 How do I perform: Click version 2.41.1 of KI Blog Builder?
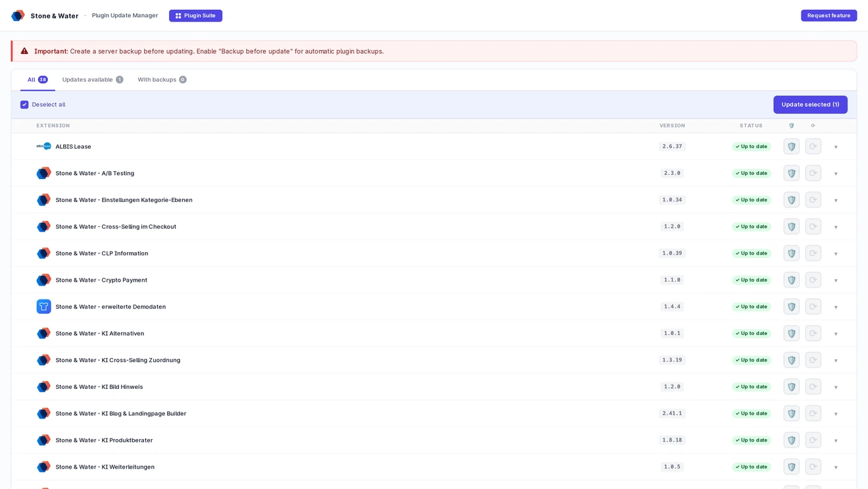[672, 413]
